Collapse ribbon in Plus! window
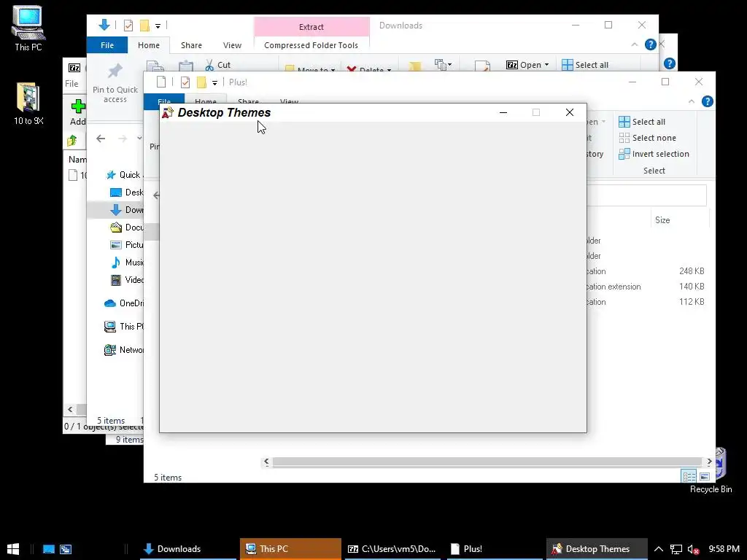 click(692, 101)
